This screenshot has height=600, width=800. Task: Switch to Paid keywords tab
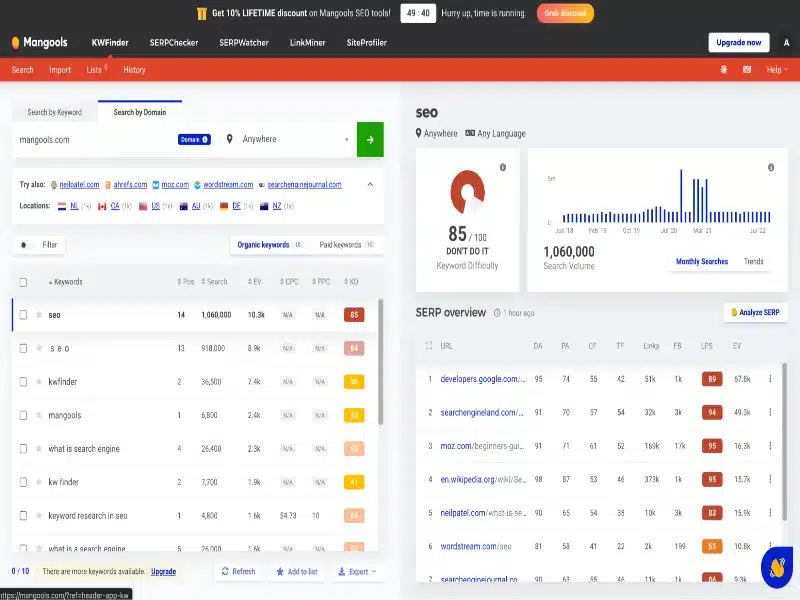click(x=347, y=245)
